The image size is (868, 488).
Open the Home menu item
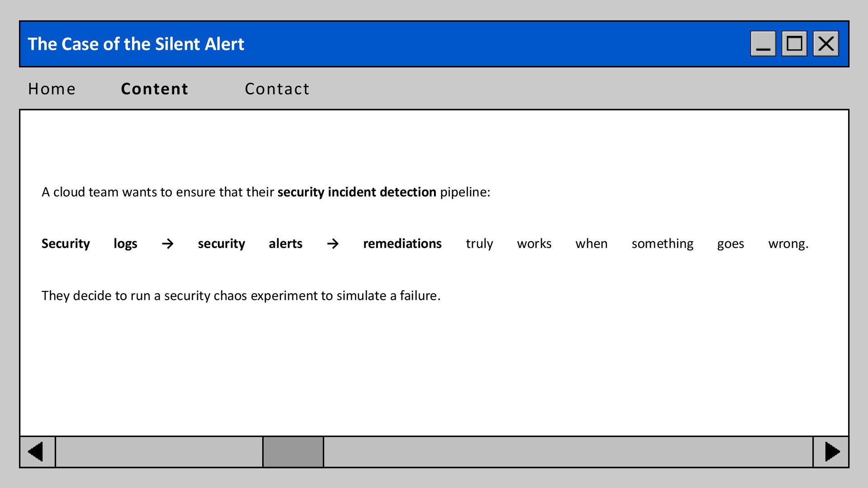52,89
